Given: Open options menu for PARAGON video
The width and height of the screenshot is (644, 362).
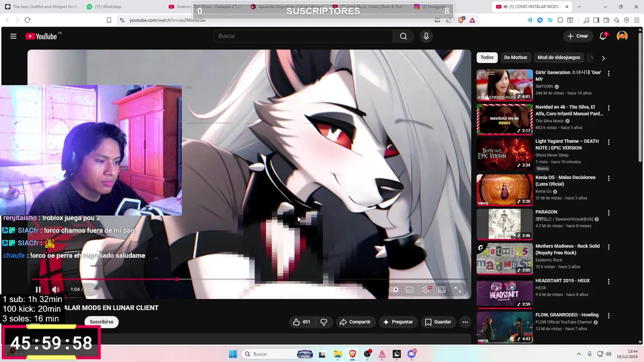Looking at the screenshot, I should [609, 213].
